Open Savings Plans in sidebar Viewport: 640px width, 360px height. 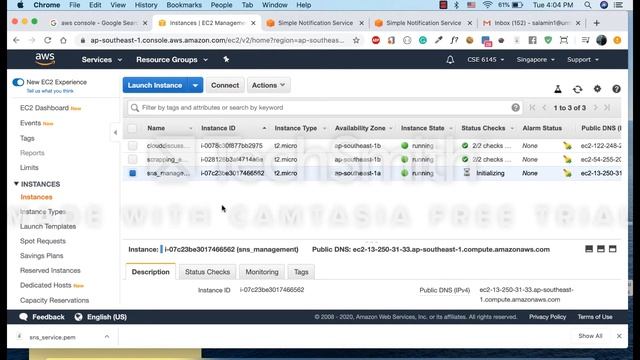(42, 256)
